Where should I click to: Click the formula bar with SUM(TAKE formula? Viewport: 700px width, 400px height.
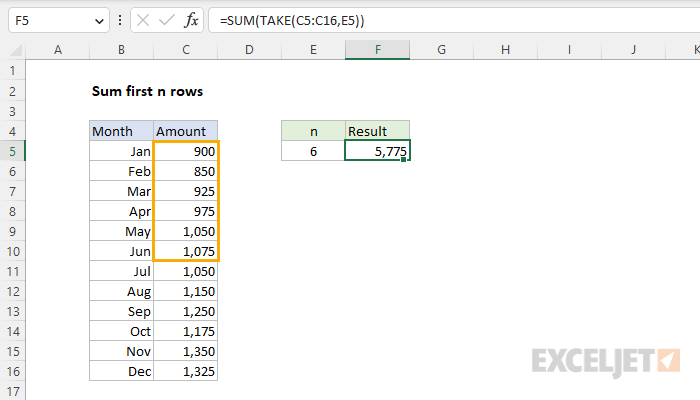(x=454, y=21)
